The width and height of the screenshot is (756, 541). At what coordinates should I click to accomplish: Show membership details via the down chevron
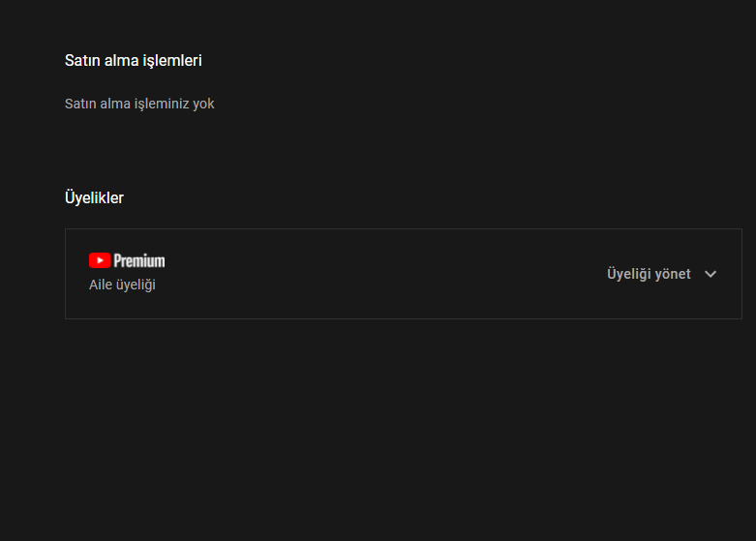coord(711,274)
